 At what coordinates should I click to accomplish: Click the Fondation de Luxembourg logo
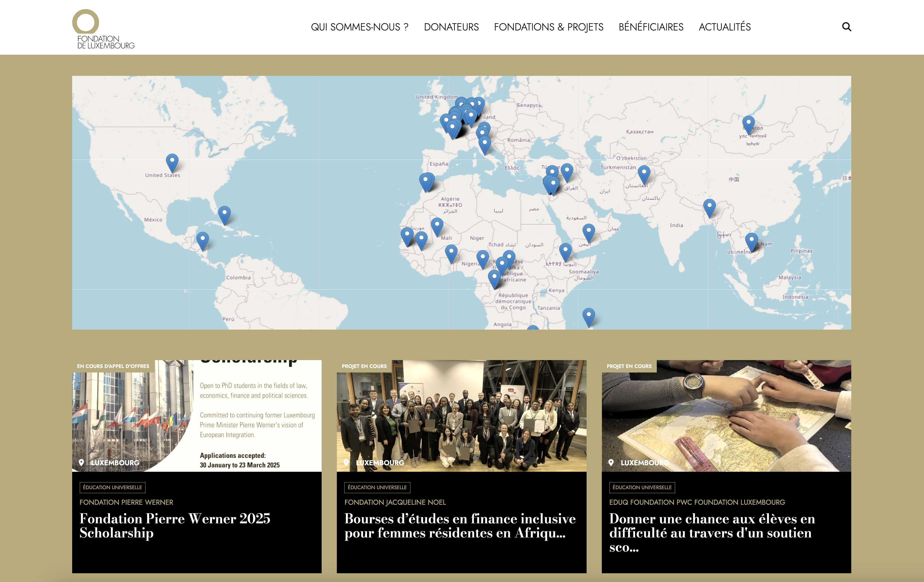(x=103, y=29)
